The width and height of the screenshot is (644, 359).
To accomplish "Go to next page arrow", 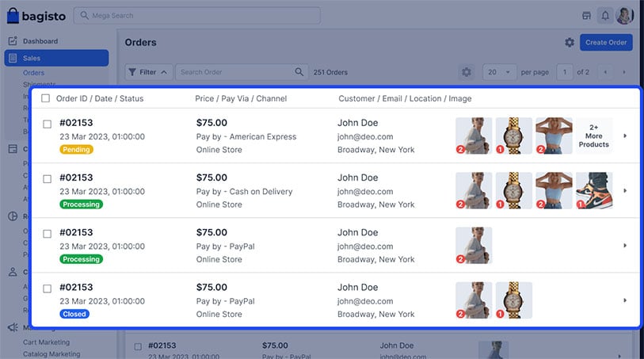I will click(625, 72).
